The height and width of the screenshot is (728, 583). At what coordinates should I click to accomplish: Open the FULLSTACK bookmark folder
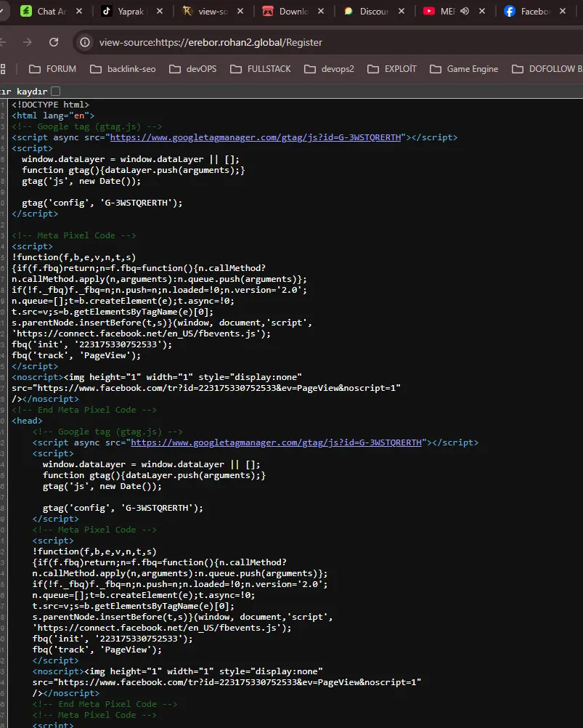pos(260,69)
